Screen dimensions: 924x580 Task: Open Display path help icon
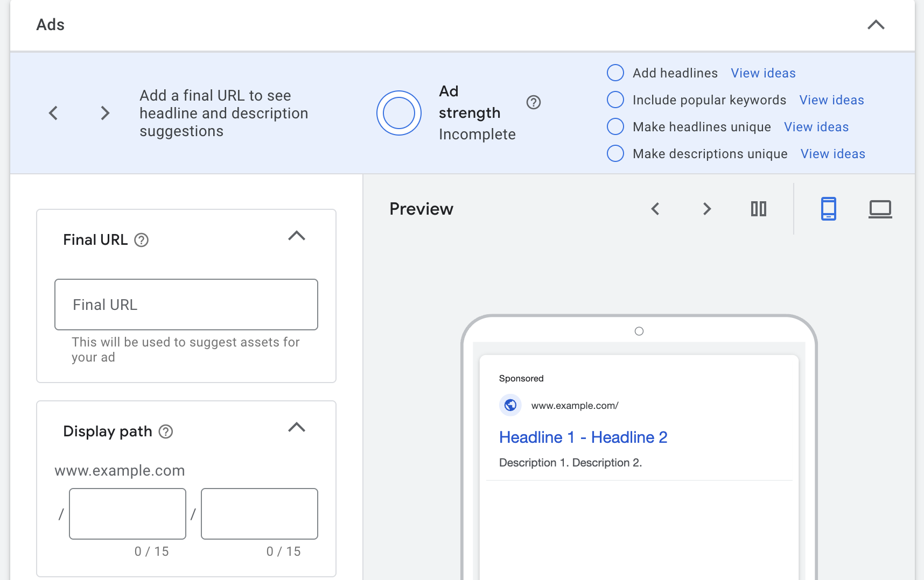pyautogui.click(x=166, y=432)
